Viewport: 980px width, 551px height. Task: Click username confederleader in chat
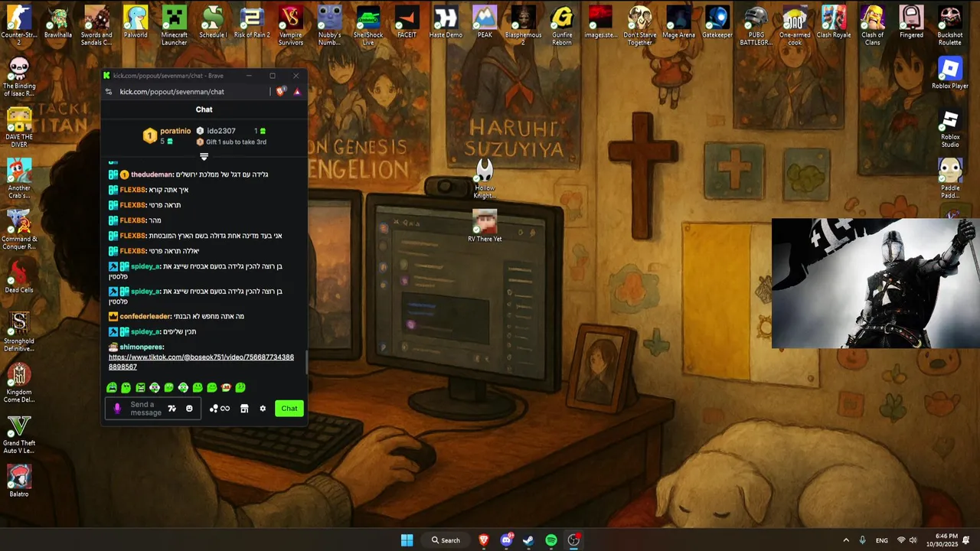[x=145, y=316]
